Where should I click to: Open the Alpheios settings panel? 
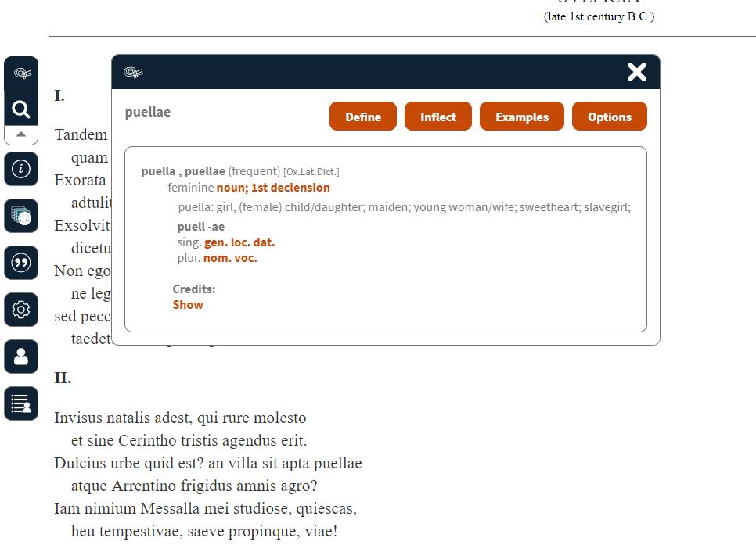tap(20, 310)
